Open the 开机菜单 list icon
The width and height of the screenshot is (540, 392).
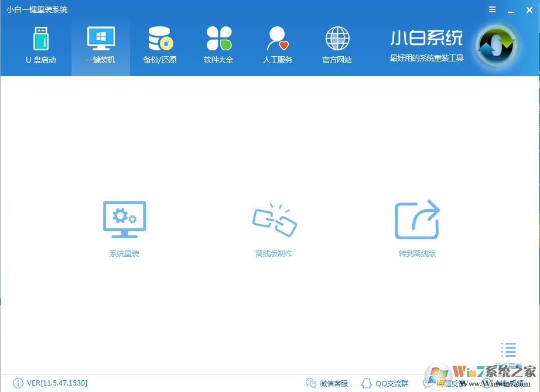pos(507,351)
